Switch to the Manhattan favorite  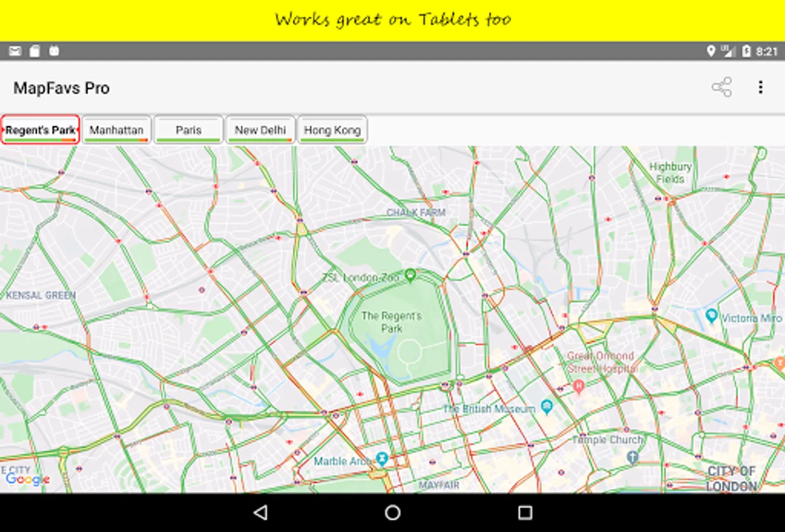click(116, 130)
